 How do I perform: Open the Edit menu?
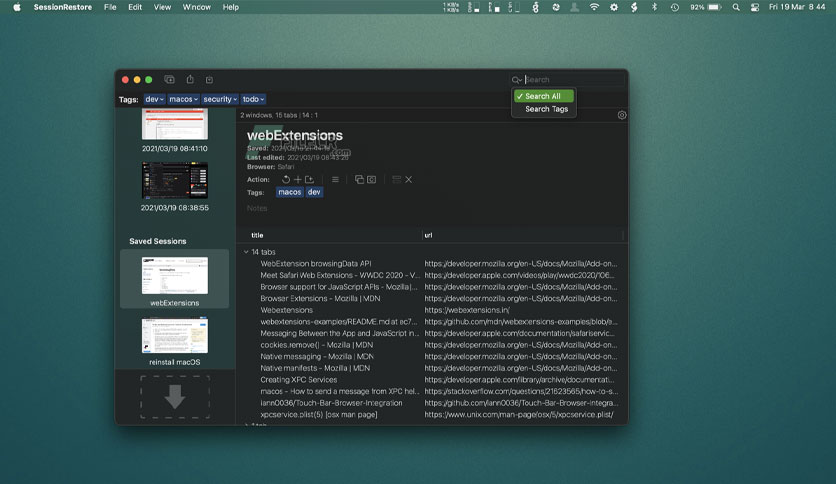coord(135,7)
